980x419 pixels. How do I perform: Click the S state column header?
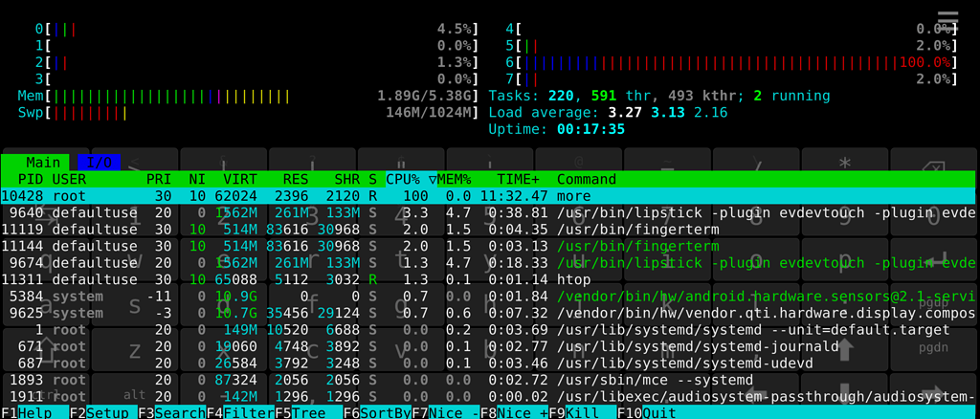(372, 179)
